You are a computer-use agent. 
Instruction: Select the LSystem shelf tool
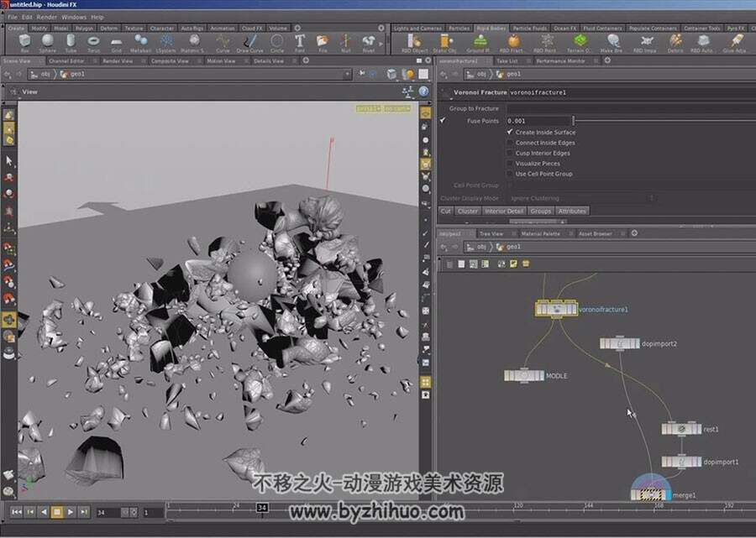[166, 43]
